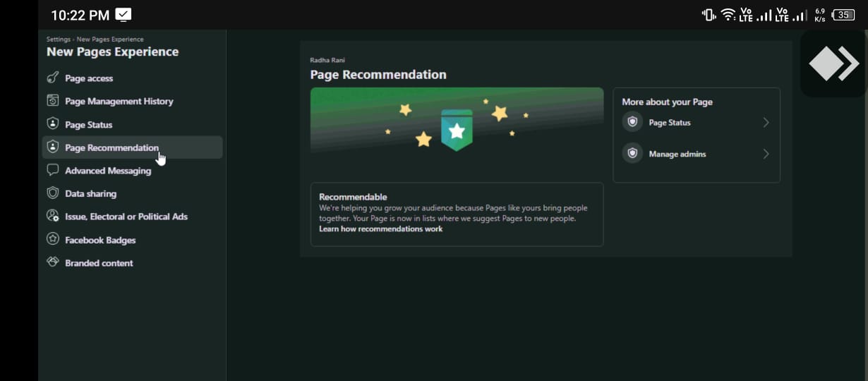Open Page Status link in right panel
The height and width of the screenshot is (381, 868).
697,122
